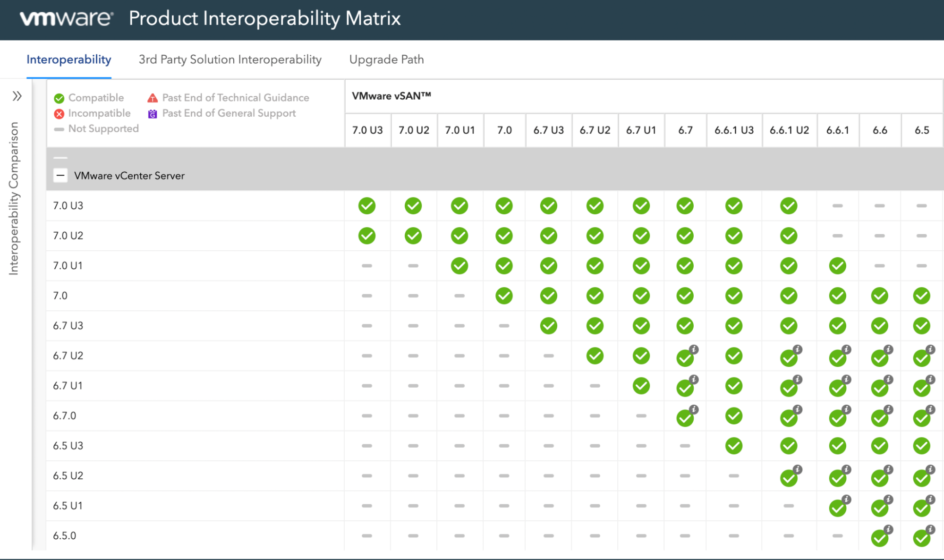944x560 pixels.
Task: Click the info badge at vCenter 6.7.0, vSAN 6.6.1
Action: click(846, 409)
